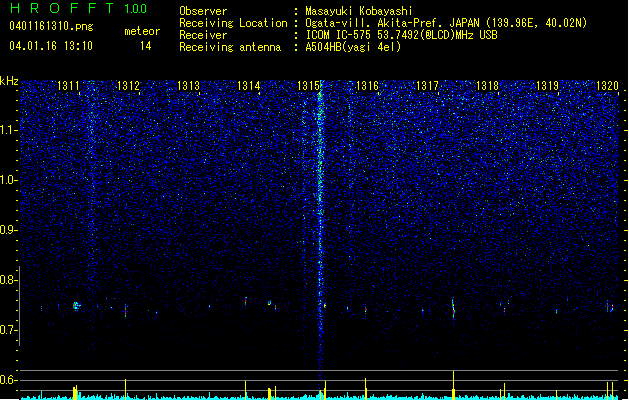Image resolution: width=629 pixels, height=400 pixels.
Task: Click the 1.1 frequency axis label
Action: coord(9,130)
